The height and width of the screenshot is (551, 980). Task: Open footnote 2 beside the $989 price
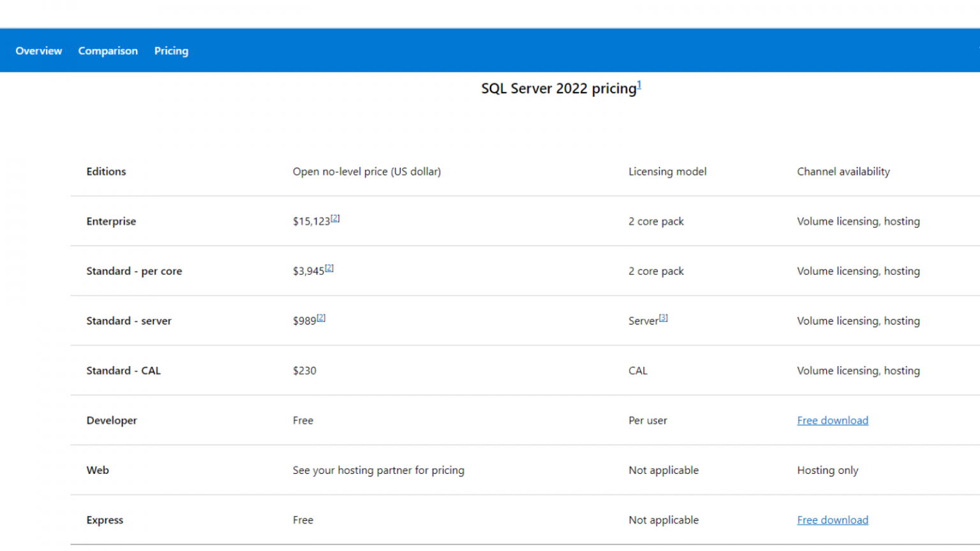322,316
